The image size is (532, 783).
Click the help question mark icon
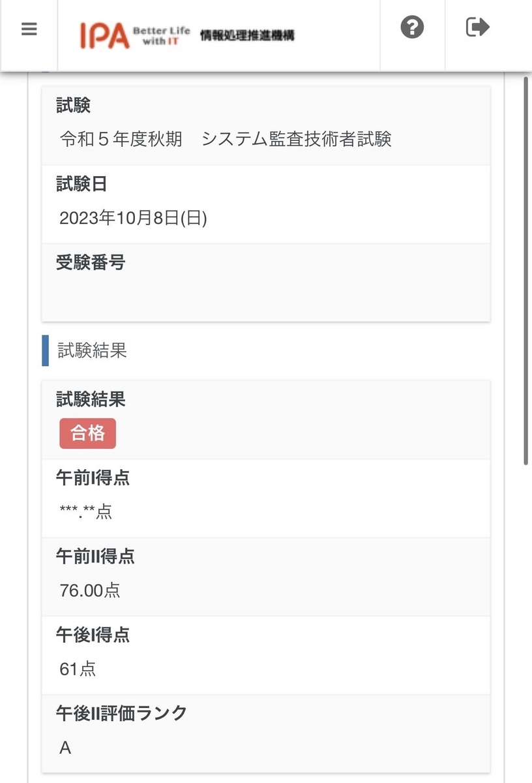(412, 27)
